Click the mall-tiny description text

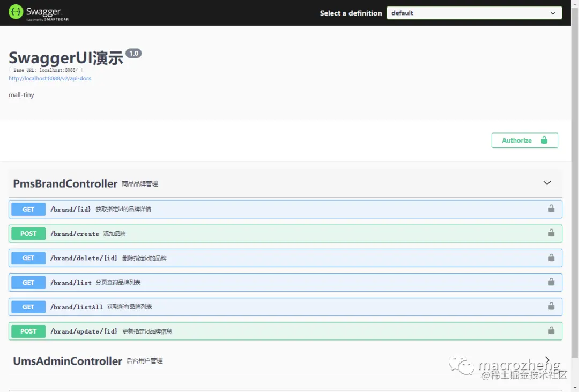(x=21, y=95)
